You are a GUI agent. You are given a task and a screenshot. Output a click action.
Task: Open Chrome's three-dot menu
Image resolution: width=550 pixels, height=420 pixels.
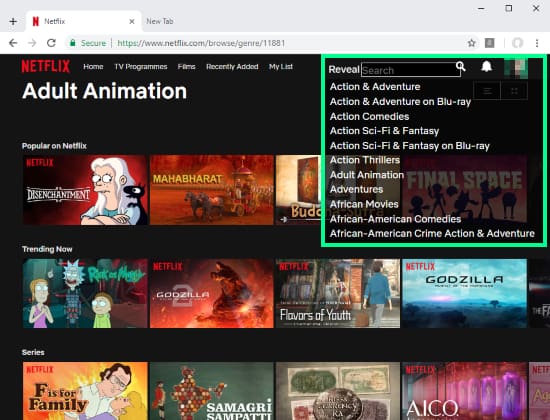click(x=537, y=43)
